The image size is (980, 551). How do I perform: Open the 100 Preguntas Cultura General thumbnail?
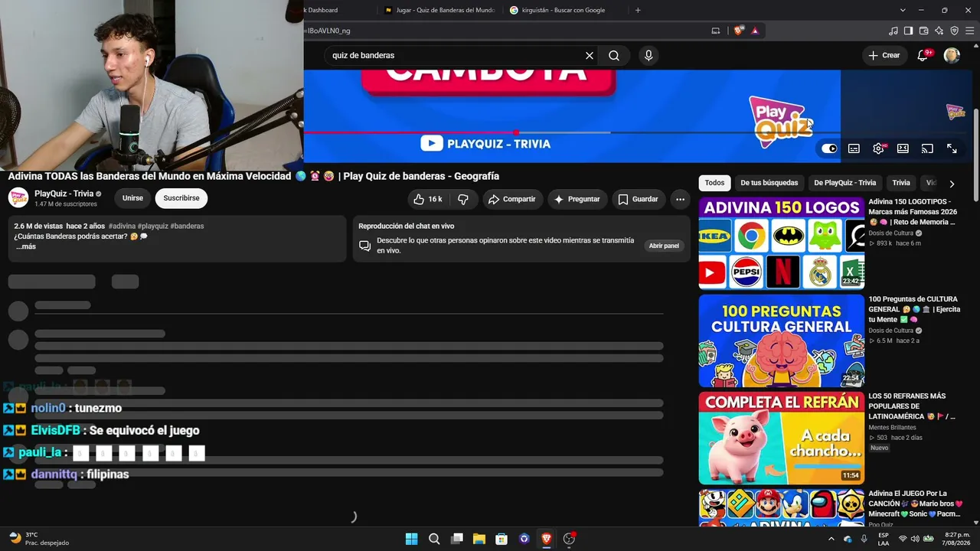(782, 341)
